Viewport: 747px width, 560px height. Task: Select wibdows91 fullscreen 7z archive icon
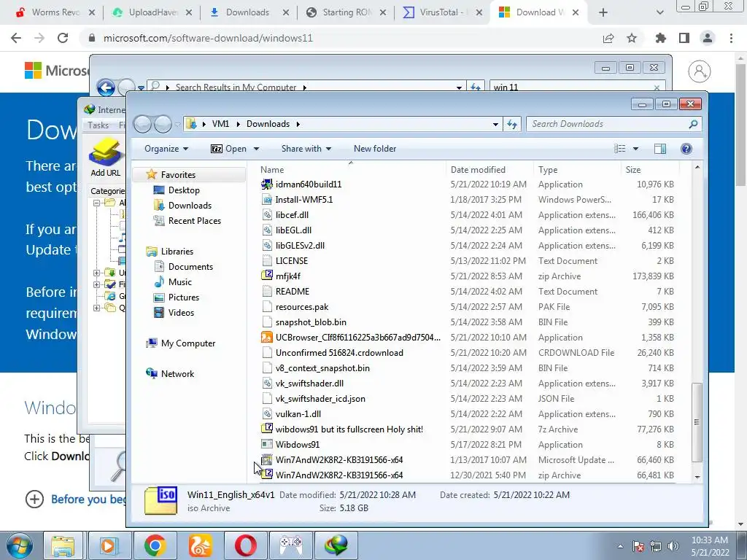click(267, 429)
